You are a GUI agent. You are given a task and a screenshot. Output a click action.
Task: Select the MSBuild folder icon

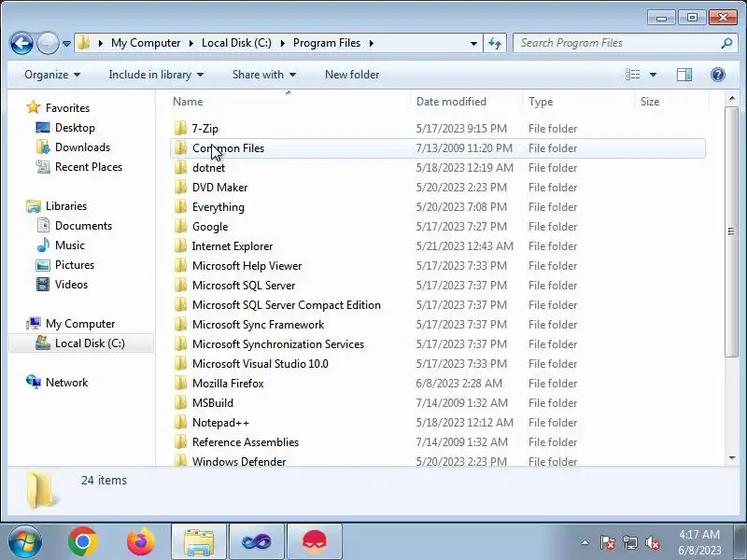[180, 402]
